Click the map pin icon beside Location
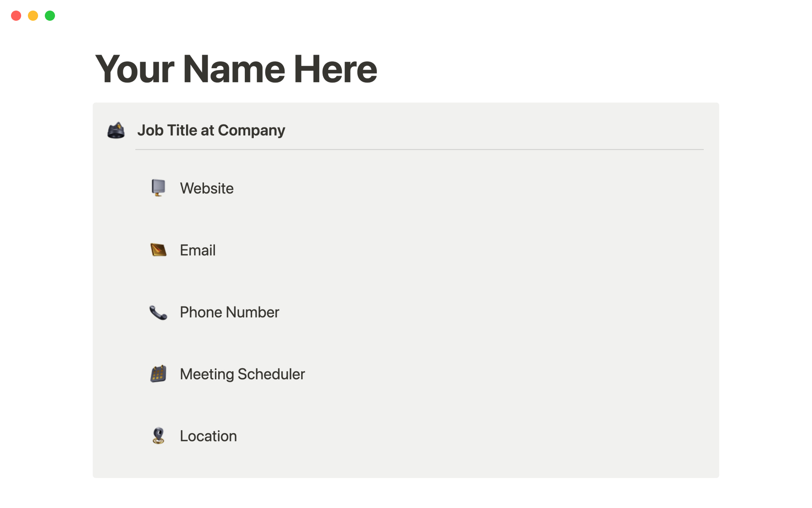812x508 pixels. (158, 436)
